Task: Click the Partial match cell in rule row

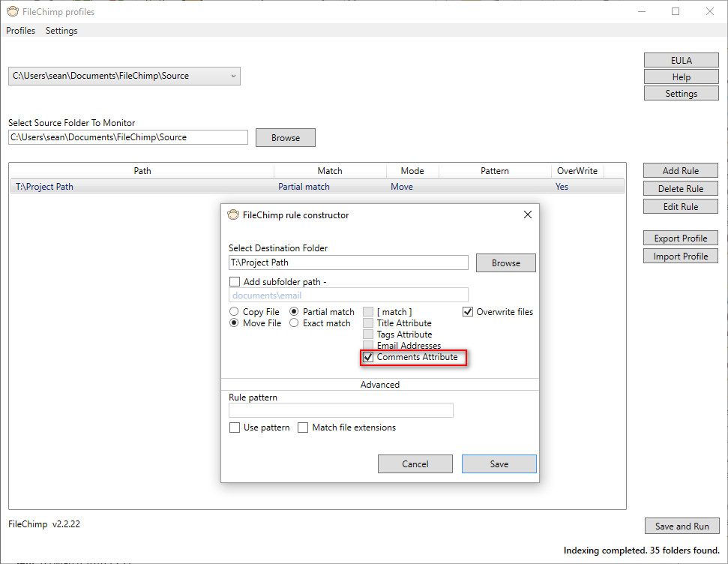Action: pyautogui.click(x=304, y=187)
